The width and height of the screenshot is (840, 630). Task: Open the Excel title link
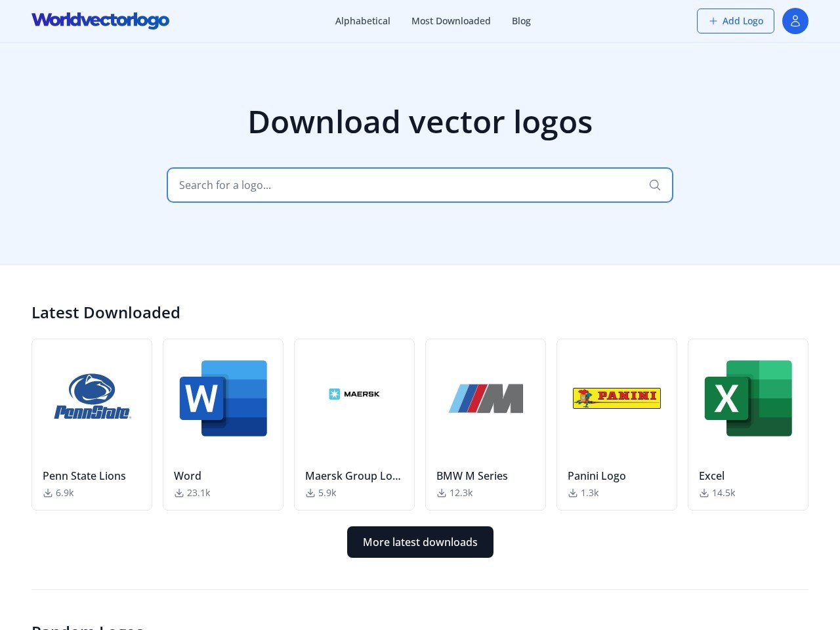(x=711, y=476)
